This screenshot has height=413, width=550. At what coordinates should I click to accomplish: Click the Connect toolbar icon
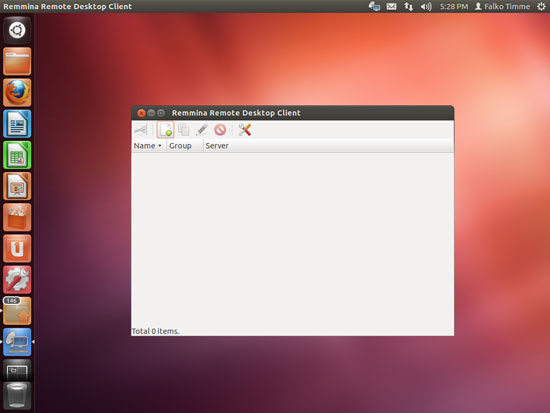[x=141, y=130]
